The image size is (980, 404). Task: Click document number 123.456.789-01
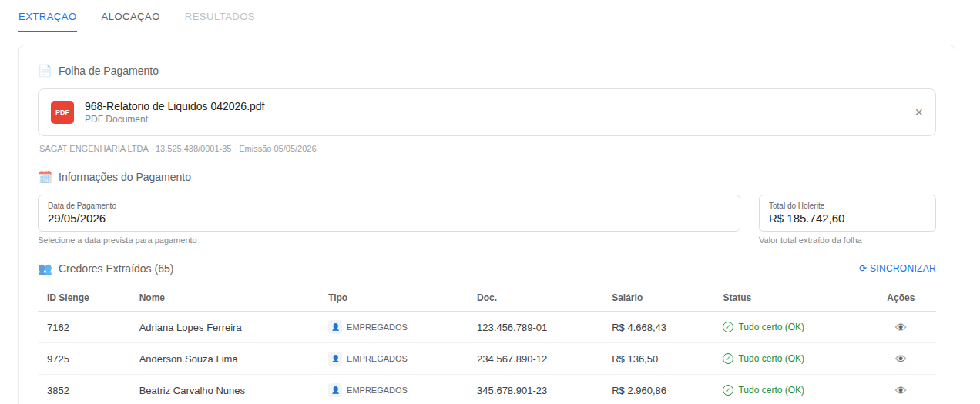coord(512,327)
